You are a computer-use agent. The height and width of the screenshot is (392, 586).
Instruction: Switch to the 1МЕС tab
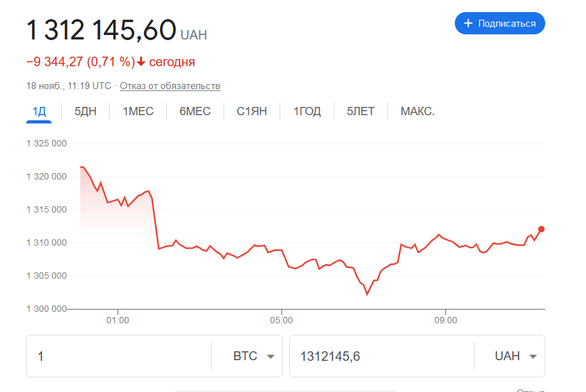pos(138,111)
